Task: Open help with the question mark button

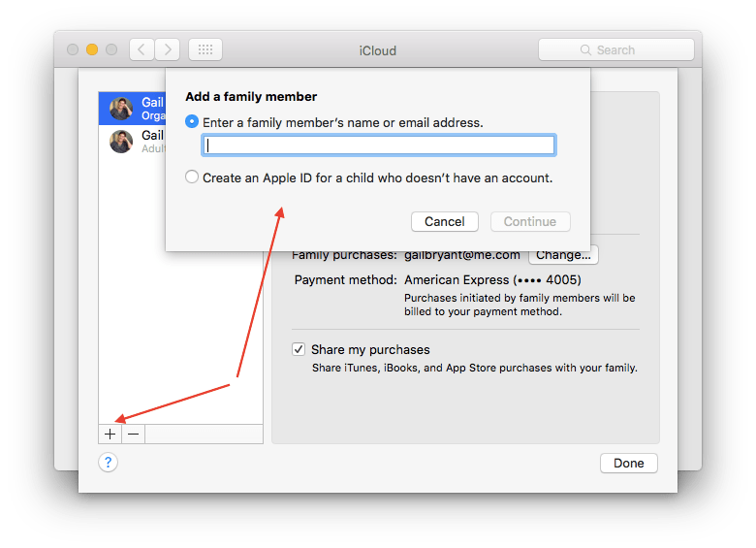Action: click(x=108, y=463)
